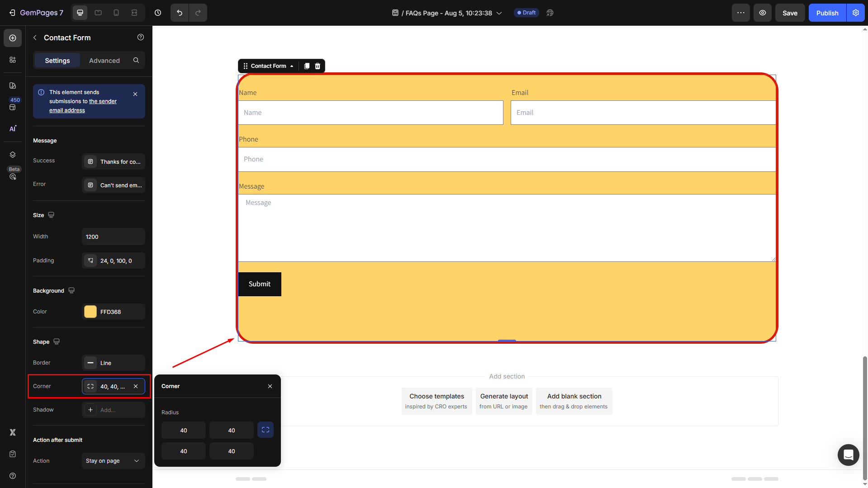Viewport: 868px width, 488px height.
Task: Search settings with magnifier icon
Action: tap(136, 60)
